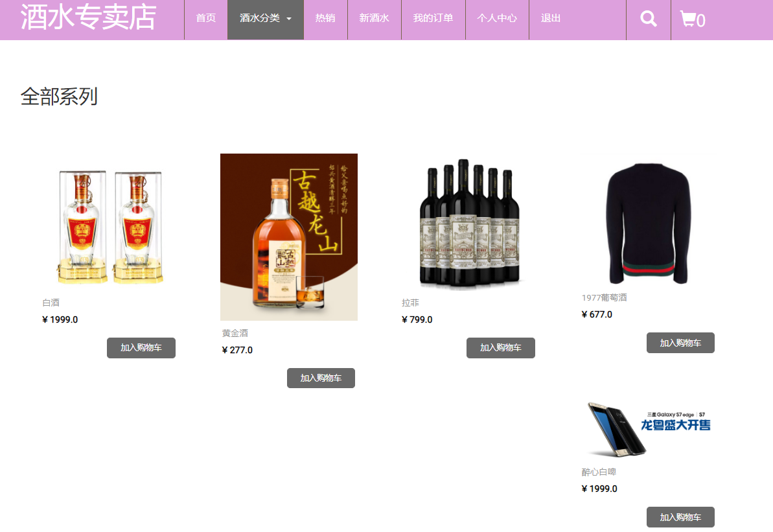
Task: Go to 首页 in the navigation bar
Action: point(205,19)
